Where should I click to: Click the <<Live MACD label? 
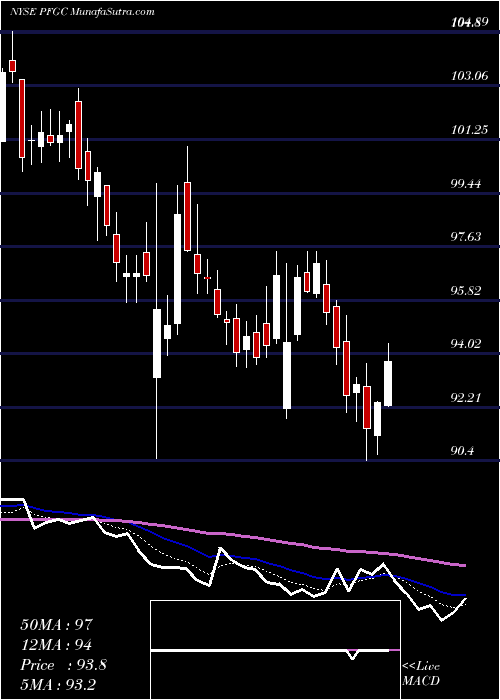421,673
